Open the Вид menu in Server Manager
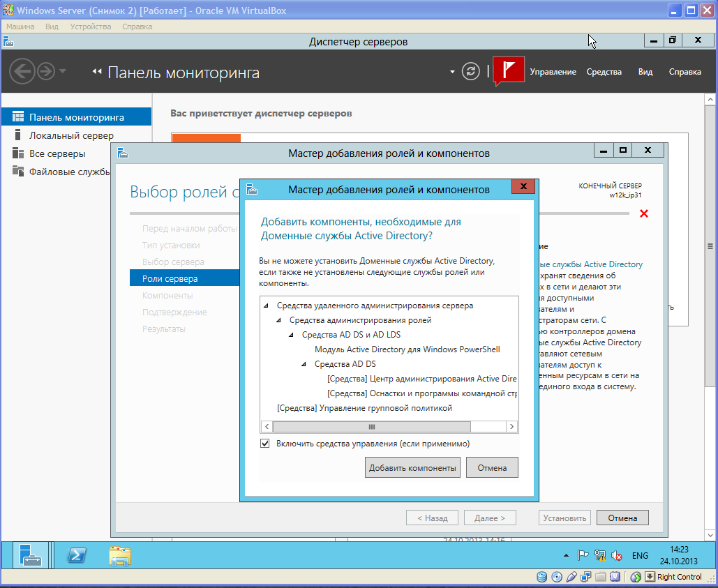718x588 pixels. point(645,72)
